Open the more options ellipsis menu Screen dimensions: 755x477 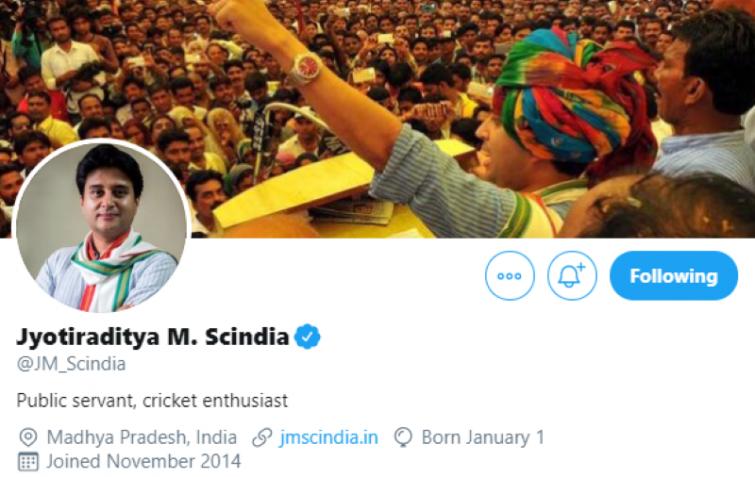click(510, 276)
